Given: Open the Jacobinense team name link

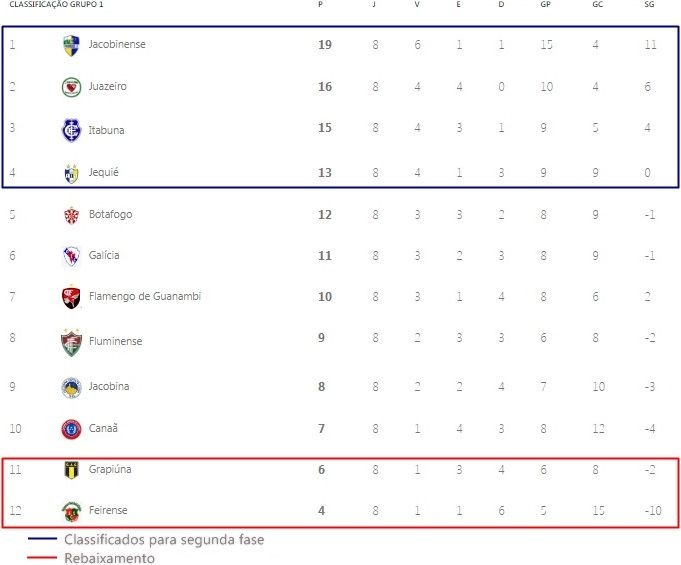Looking at the screenshot, I should click(x=117, y=44).
